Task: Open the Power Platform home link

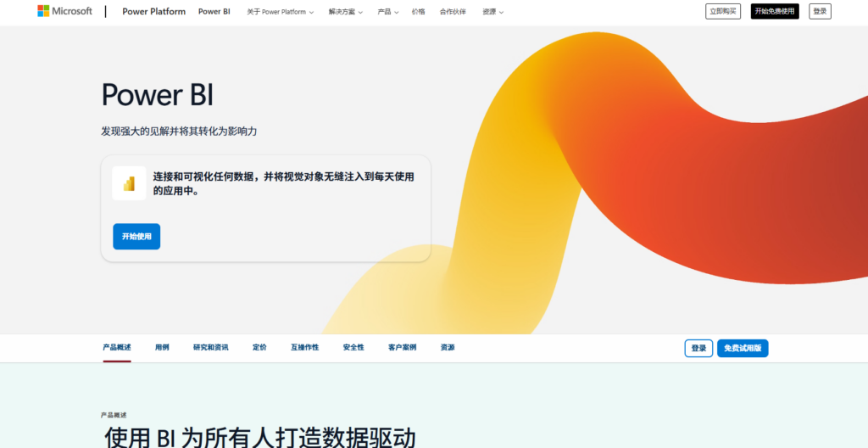Action: (153, 12)
